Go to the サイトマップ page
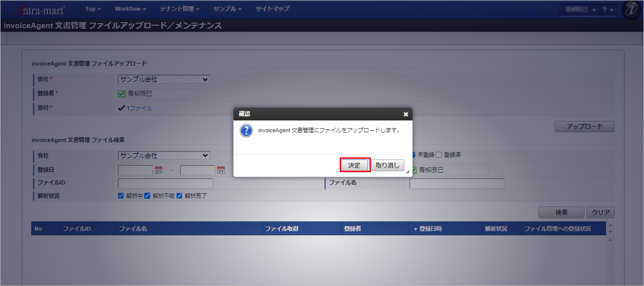644x286 pixels. pos(272,9)
